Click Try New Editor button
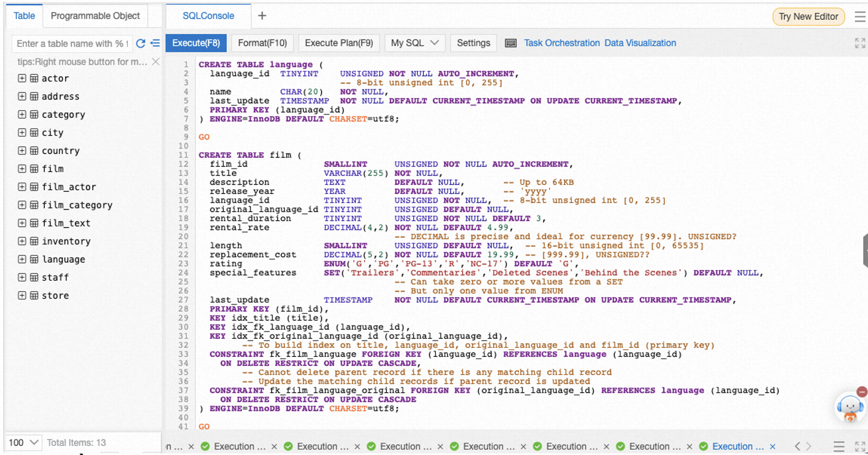Viewport: 868px width, 455px height. 808,17
